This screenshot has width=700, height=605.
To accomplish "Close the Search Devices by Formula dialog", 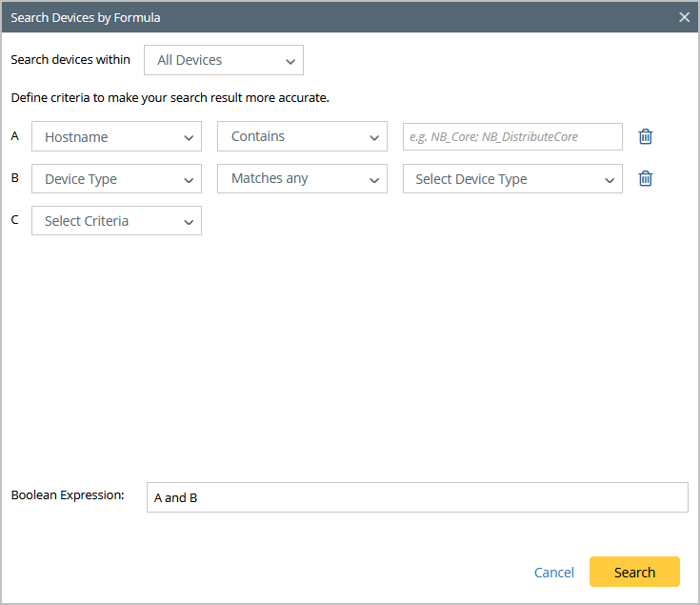I will [684, 17].
